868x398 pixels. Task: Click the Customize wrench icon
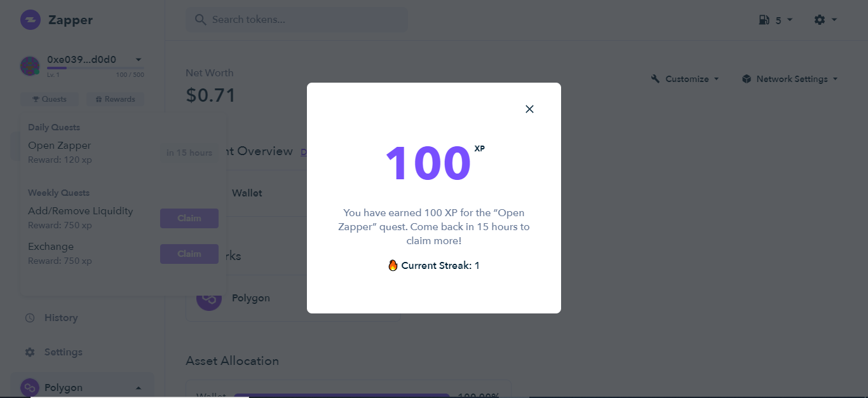coord(656,79)
